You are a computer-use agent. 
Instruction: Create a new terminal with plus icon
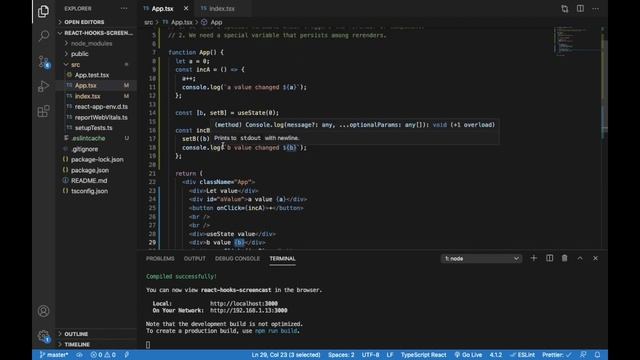point(533,258)
